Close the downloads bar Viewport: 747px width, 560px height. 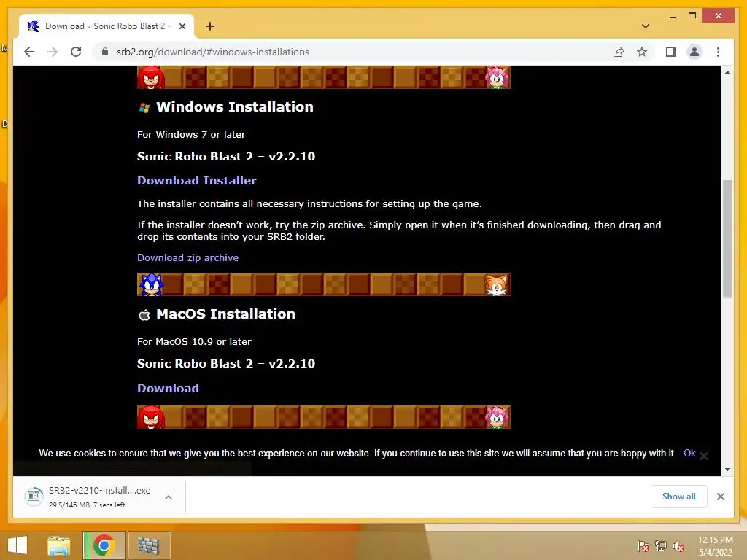click(x=720, y=497)
